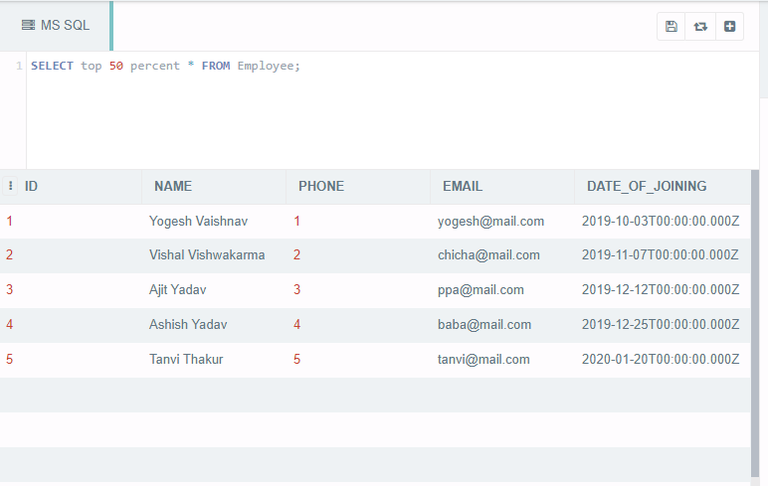Click the plus square add icon
The width and height of the screenshot is (768, 486).
[x=729, y=26]
